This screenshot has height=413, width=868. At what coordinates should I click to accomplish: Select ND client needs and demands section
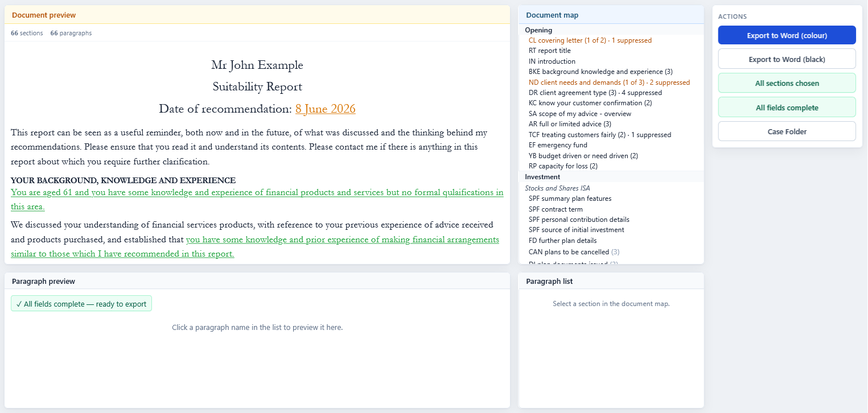click(609, 82)
